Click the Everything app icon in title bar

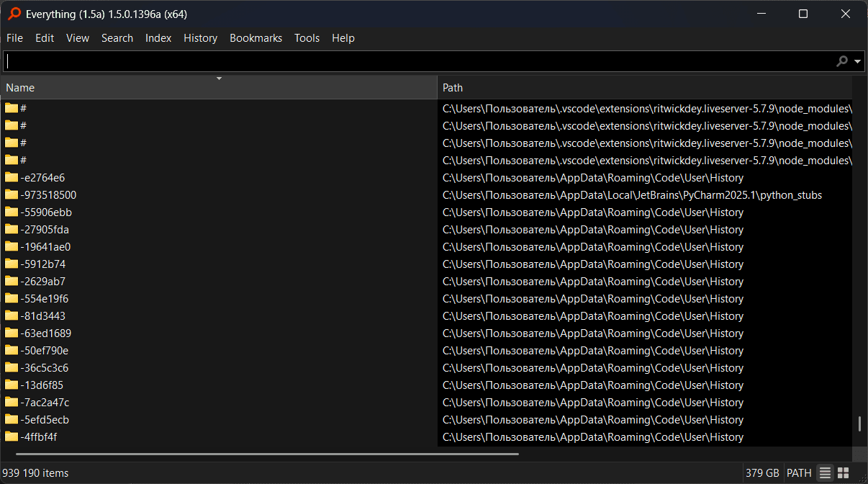[14, 14]
